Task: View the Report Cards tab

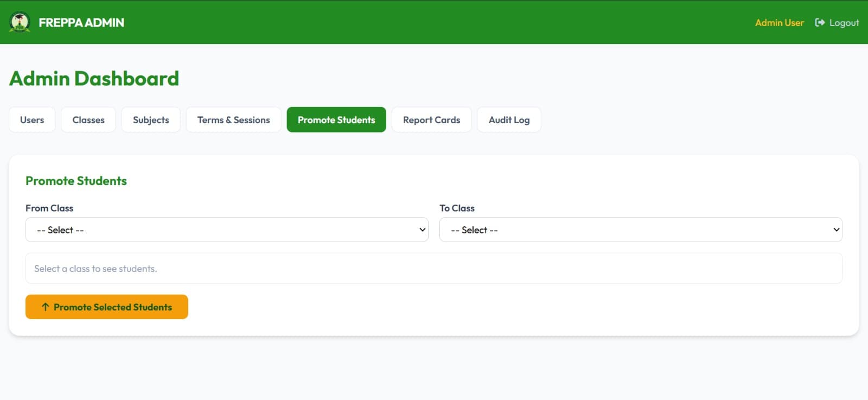Action: click(x=431, y=120)
